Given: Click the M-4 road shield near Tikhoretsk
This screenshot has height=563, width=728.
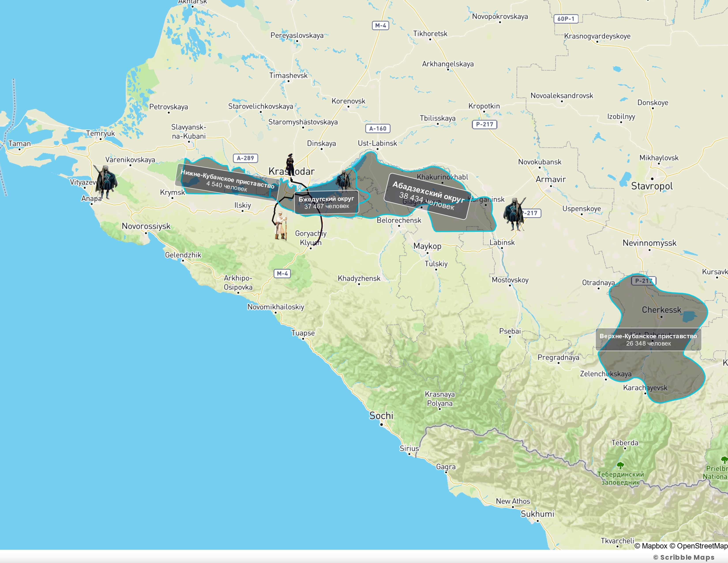Looking at the screenshot, I should point(380,25).
